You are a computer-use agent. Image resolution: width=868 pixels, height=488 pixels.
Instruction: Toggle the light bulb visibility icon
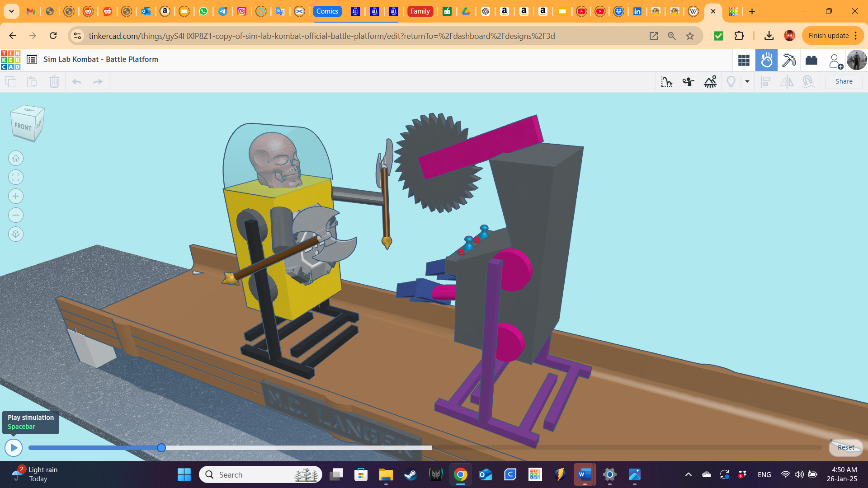pos(731,82)
